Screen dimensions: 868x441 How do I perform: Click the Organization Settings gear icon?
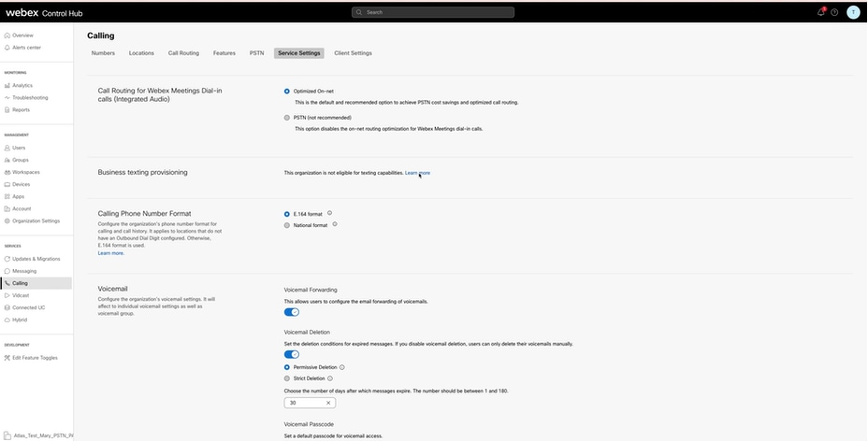[x=7, y=221]
